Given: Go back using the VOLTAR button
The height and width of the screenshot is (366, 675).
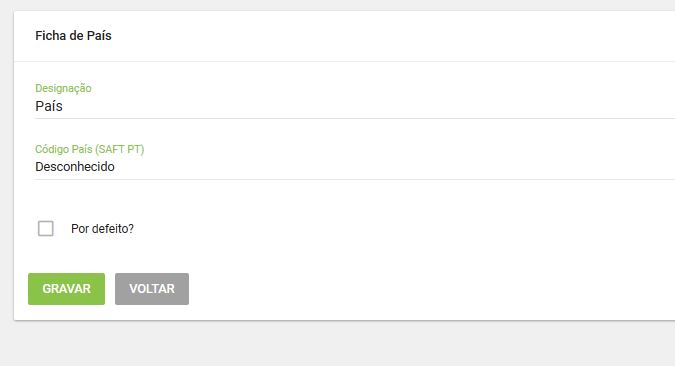Looking at the screenshot, I should point(152,289).
